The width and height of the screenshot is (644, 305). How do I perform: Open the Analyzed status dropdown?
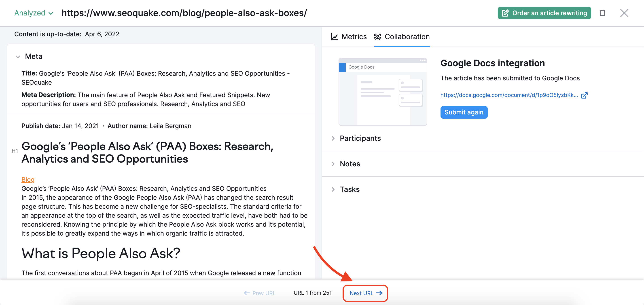point(34,13)
